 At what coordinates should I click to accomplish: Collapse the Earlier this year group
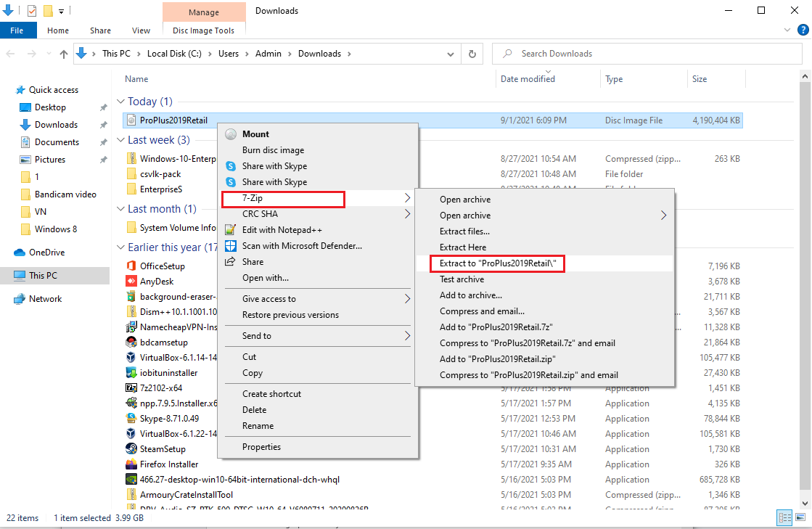tap(120, 247)
